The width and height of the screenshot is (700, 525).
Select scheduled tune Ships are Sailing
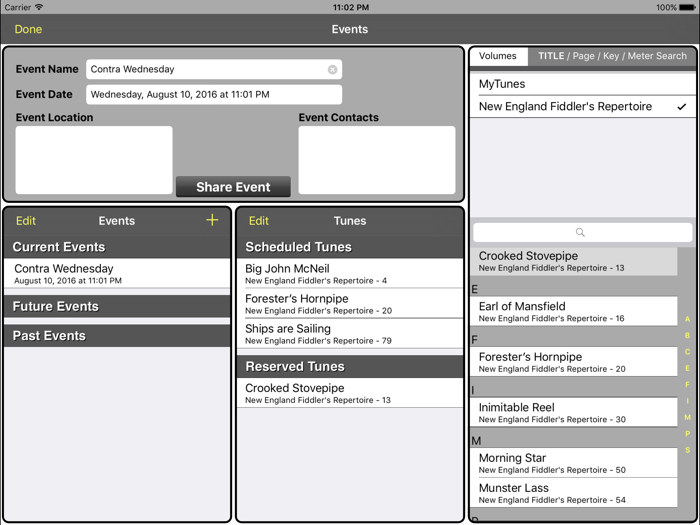point(350,333)
